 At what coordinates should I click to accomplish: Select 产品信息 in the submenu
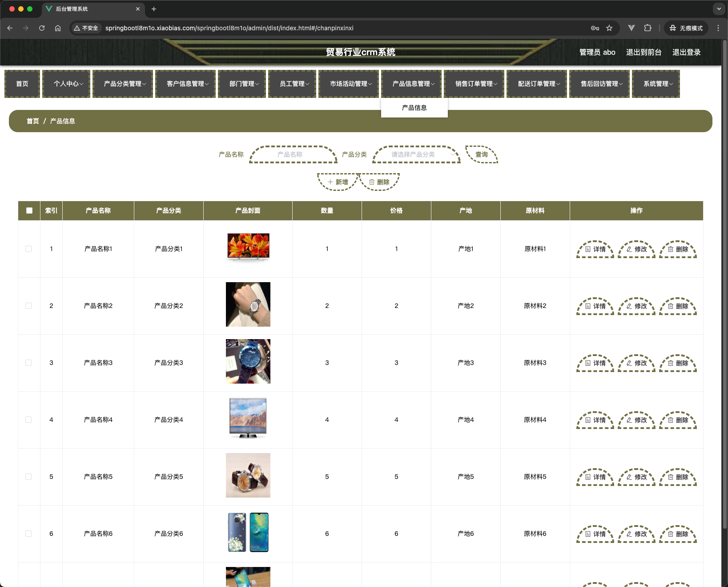(414, 108)
